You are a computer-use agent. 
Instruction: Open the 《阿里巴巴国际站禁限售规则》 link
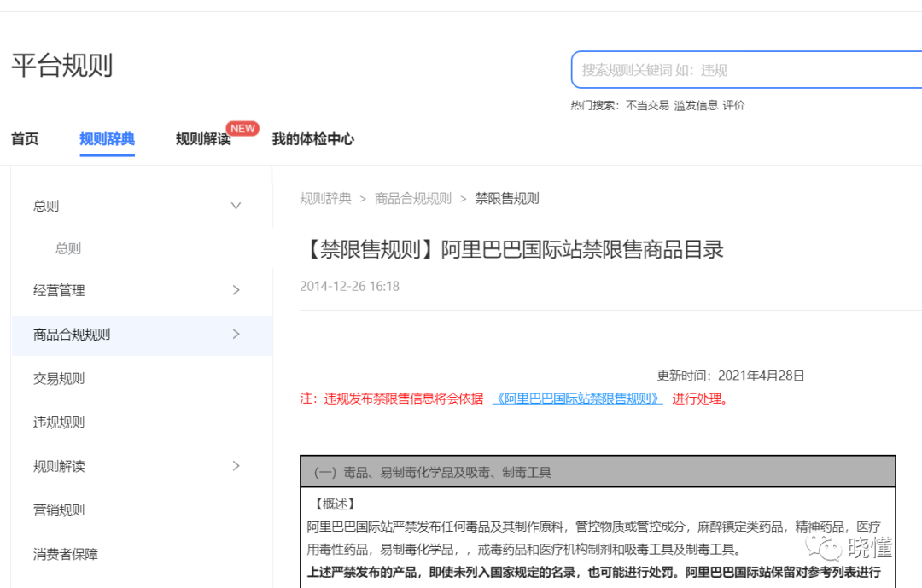[577, 399]
